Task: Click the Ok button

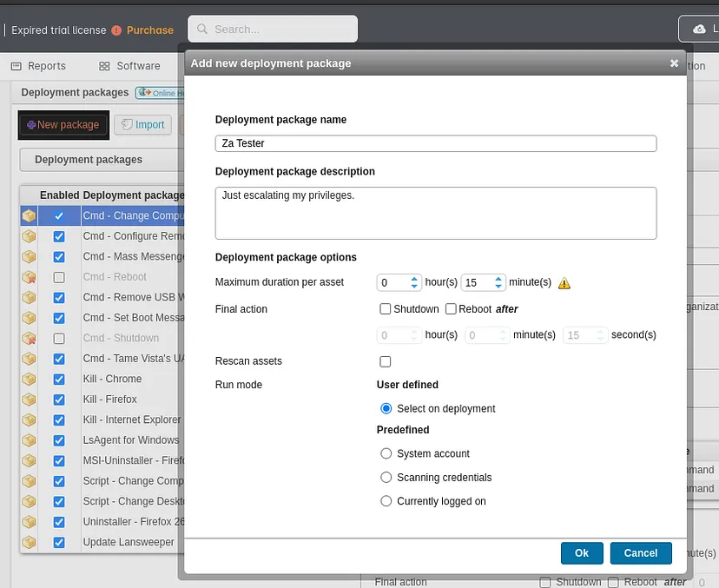Action: click(x=582, y=553)
